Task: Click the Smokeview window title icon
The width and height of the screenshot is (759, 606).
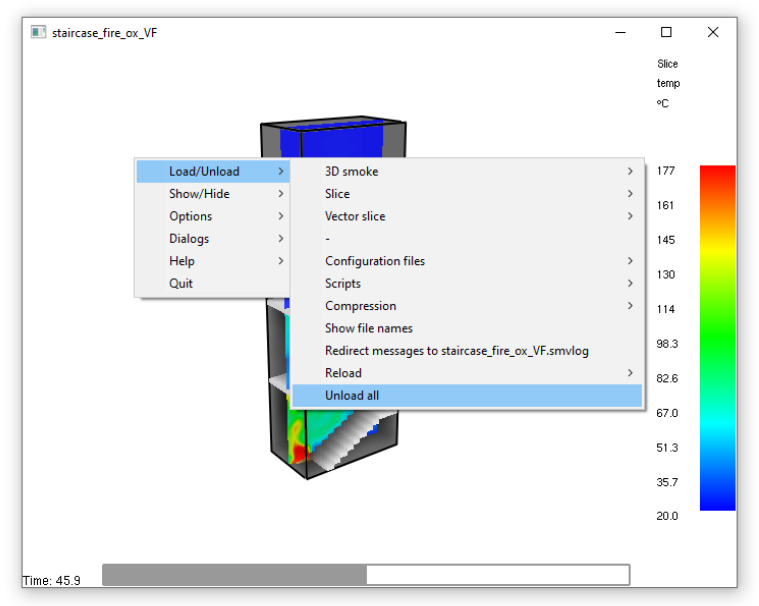Action: [38, 32]
